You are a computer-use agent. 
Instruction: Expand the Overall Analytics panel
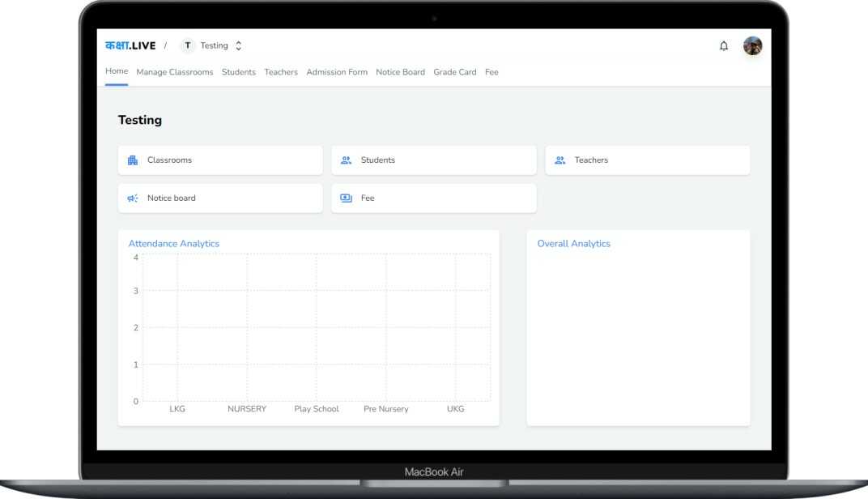(574, 243)
